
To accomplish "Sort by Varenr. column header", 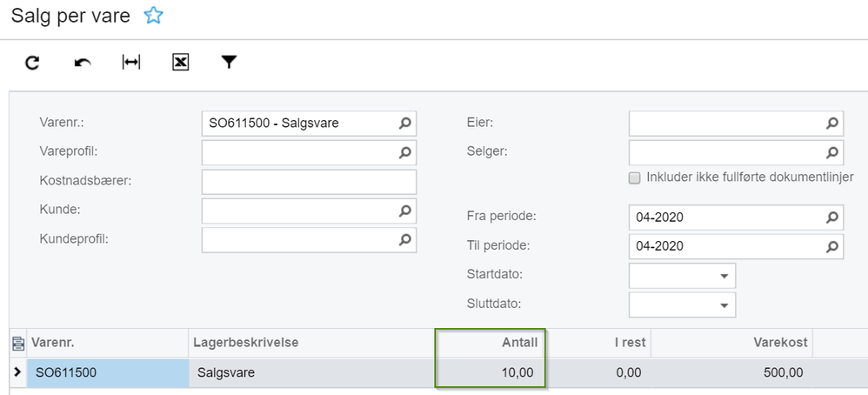I will [x=108, y=343].
